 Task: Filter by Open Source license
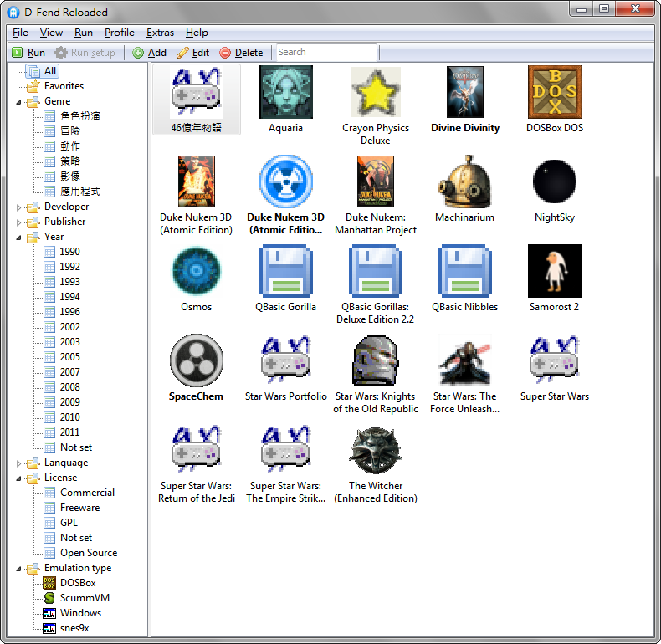pos(89,553)
